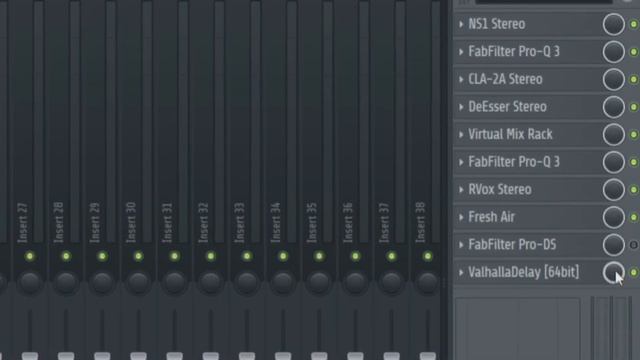
Task: Click the Insert 37 pan knob
Action: (391, 282)
